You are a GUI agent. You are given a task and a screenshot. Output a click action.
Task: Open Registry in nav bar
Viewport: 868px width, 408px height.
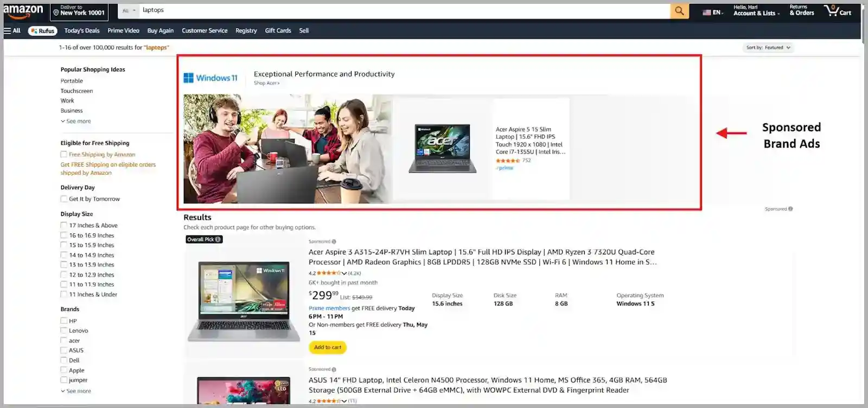click(246, 31)
